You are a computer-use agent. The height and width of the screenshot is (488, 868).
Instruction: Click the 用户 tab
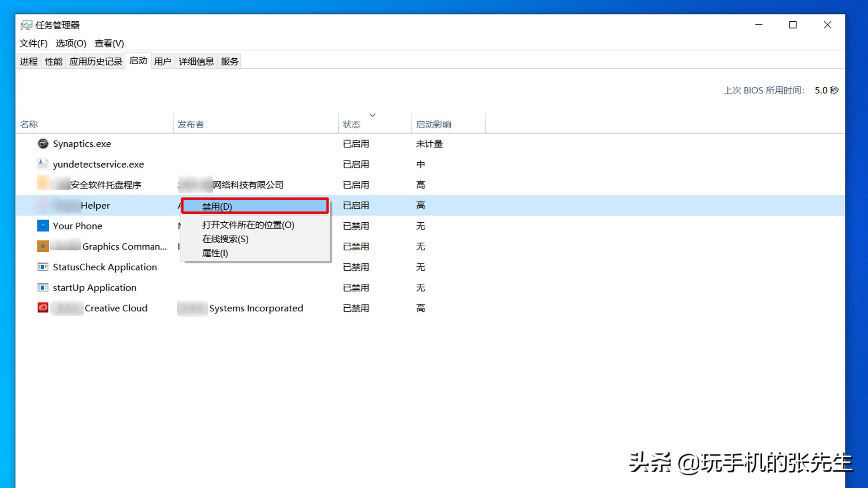[161, 61]
